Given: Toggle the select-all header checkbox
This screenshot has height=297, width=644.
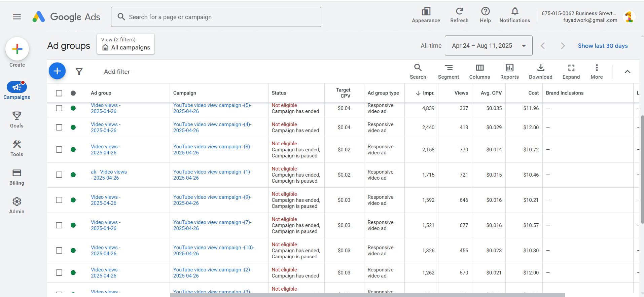Looking at the screenshot, I should 59,93.
